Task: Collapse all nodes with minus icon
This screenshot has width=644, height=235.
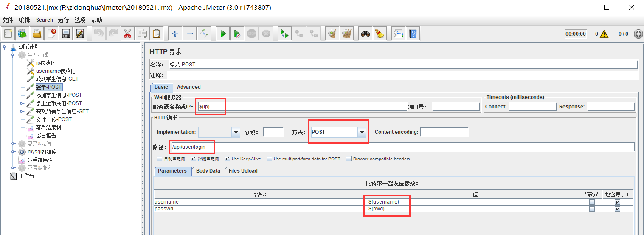Action: pos(190,33)
